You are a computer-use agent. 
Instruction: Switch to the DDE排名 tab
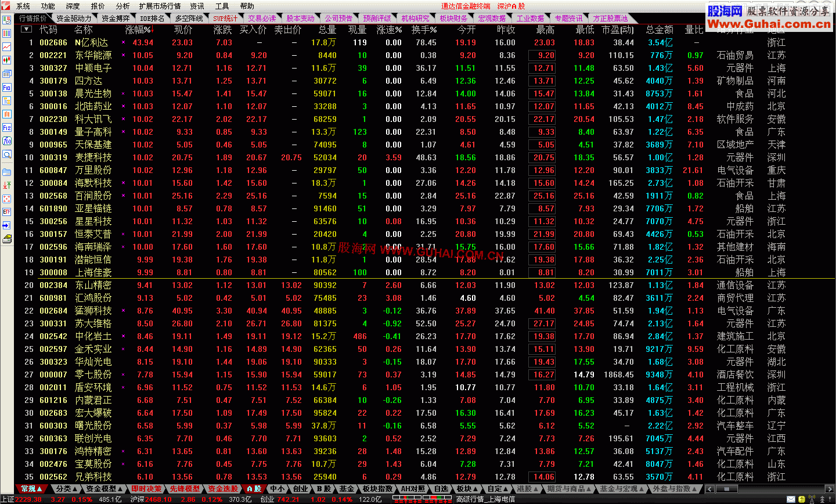pos(152,19)
